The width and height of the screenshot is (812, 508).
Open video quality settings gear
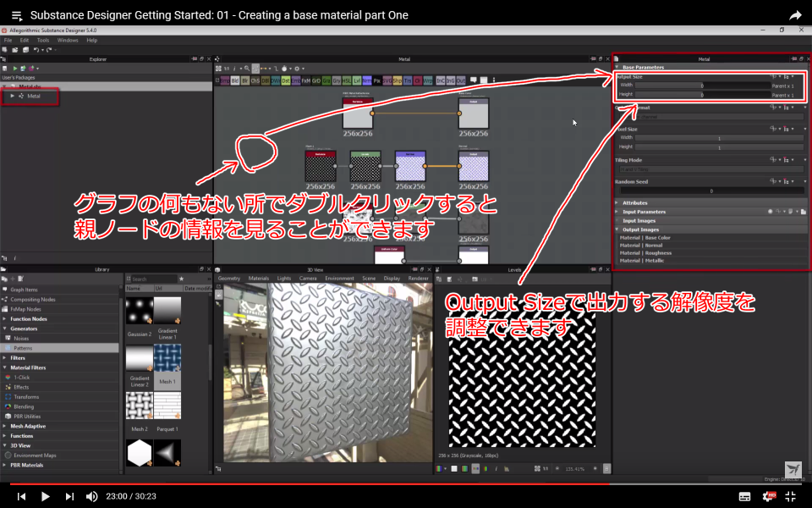click(769, 497)
